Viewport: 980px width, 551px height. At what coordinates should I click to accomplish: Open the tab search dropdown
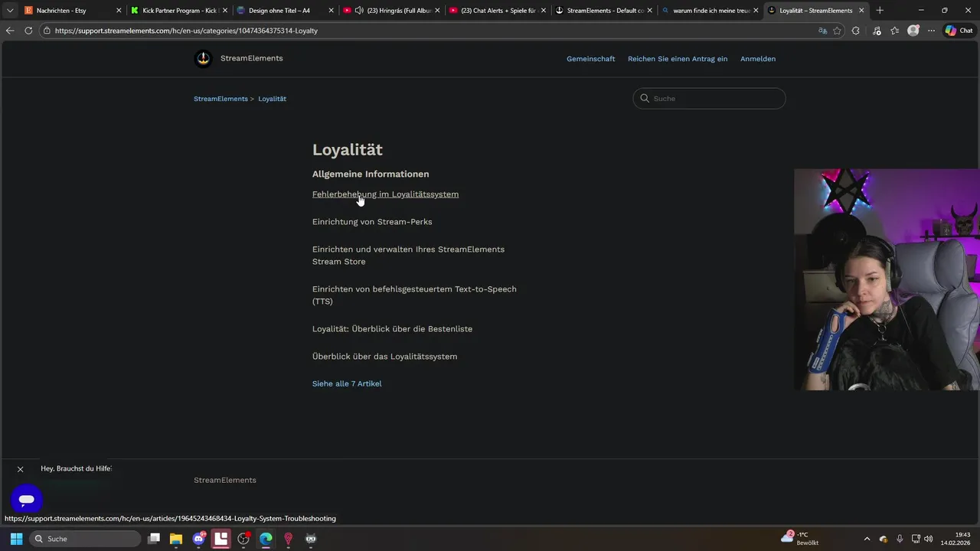coord(10,11)
